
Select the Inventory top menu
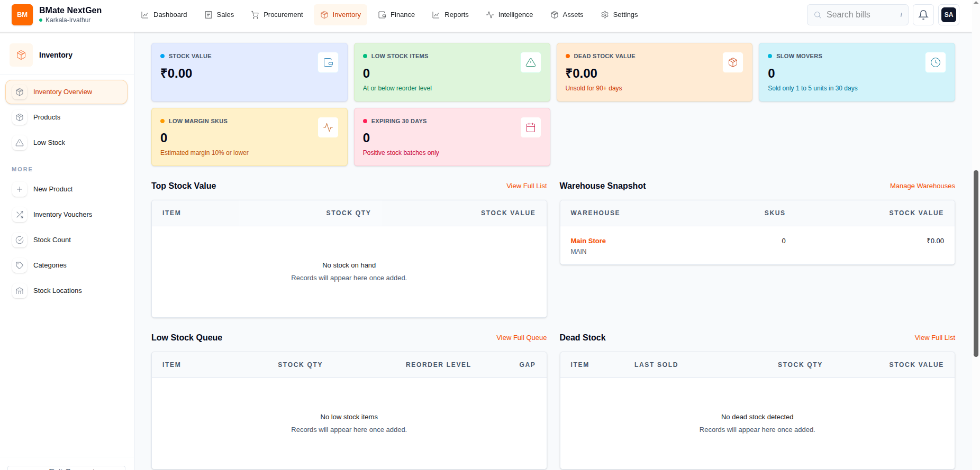tap(341, 15)
